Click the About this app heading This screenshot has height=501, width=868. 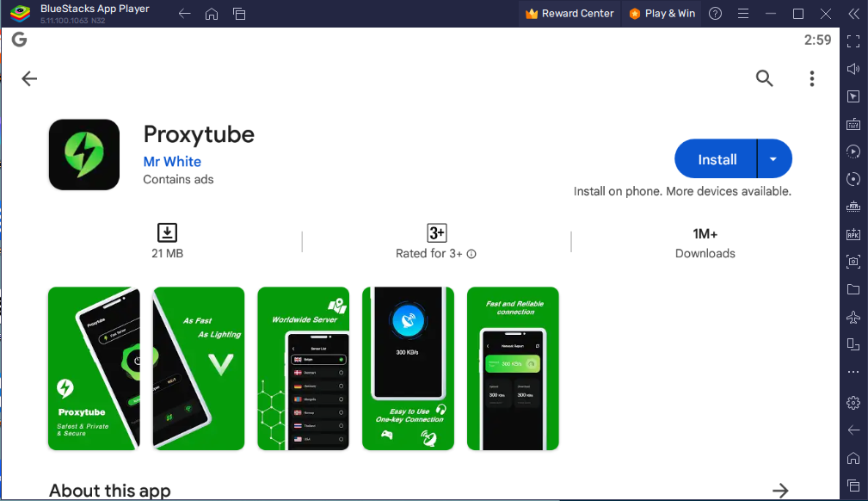tap(109, 491)
